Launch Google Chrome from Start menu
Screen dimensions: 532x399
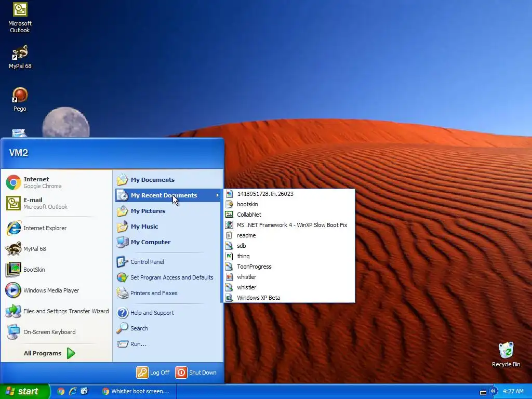click(56, 182)
